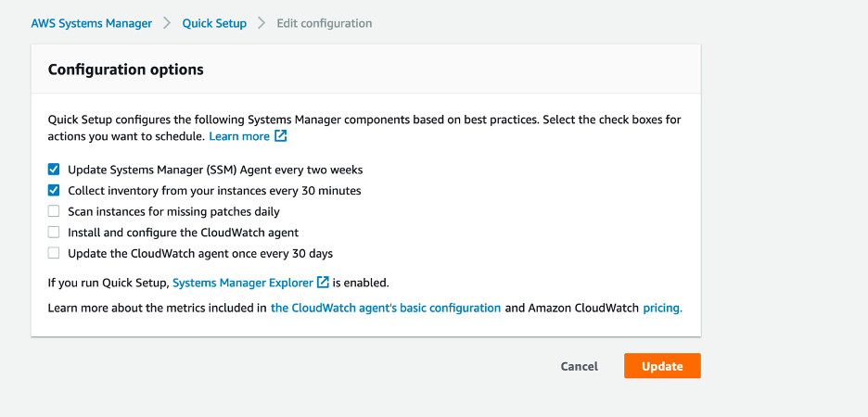Navigate to Quick Setup breadcrumb
868x417 pixels.
(214, 23)
